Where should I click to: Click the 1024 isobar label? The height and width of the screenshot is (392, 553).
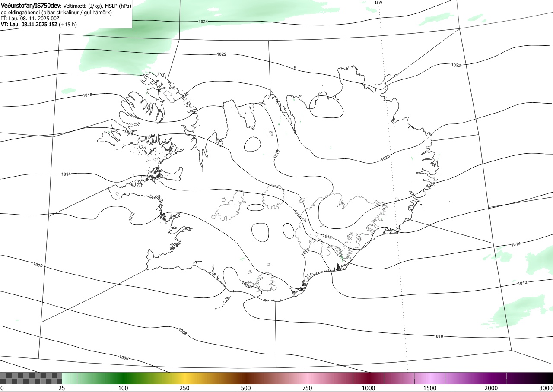click(203, 22)
